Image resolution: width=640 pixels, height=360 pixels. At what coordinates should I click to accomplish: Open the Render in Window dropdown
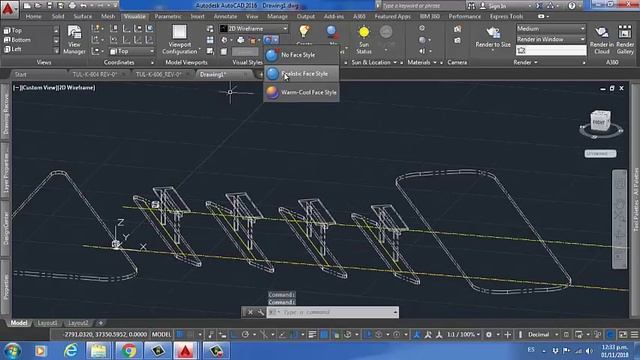pos(550,40)
